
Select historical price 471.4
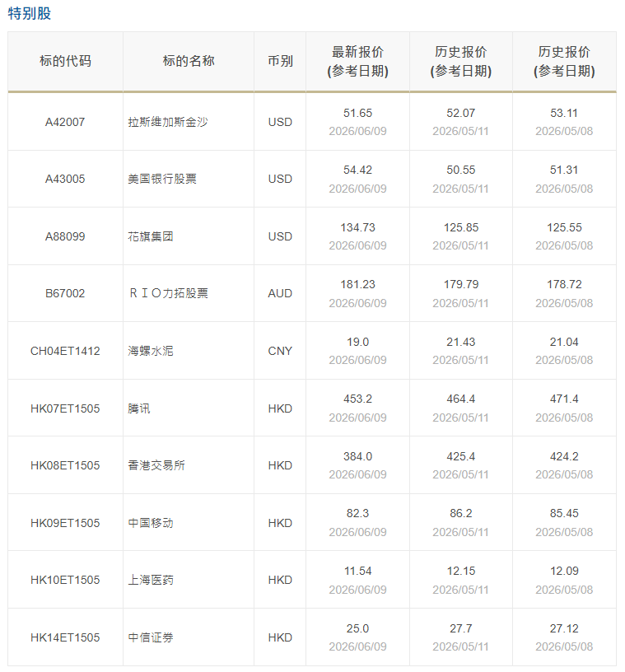(564, 399)
